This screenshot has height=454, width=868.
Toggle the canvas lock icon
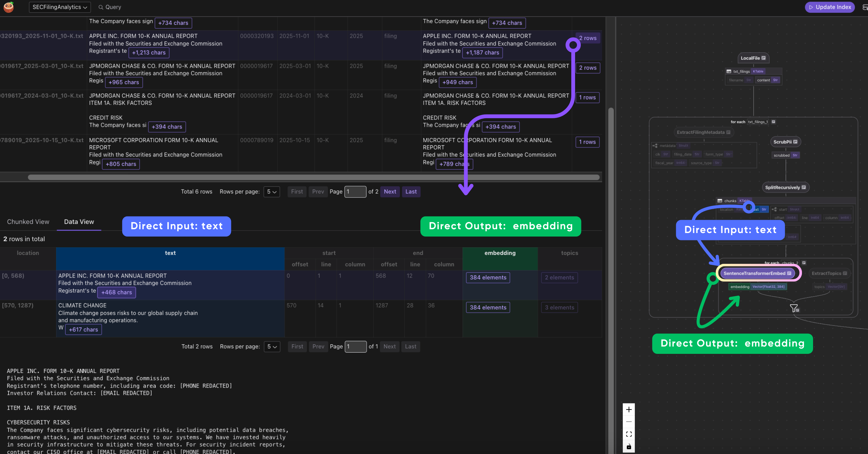coord(628,447)
